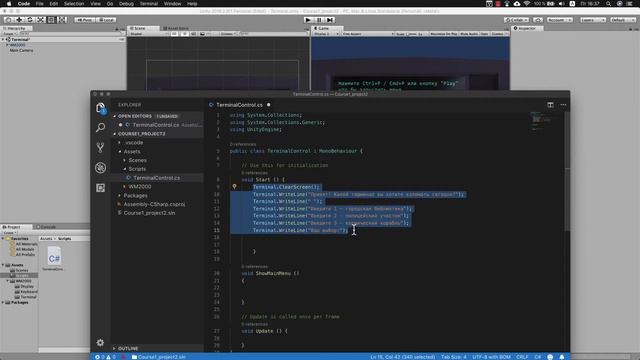The image size is (640, 360).
Task: Click the notification bell in VS Code status bar
Action: pyautogui.click(x=562, y=357)
